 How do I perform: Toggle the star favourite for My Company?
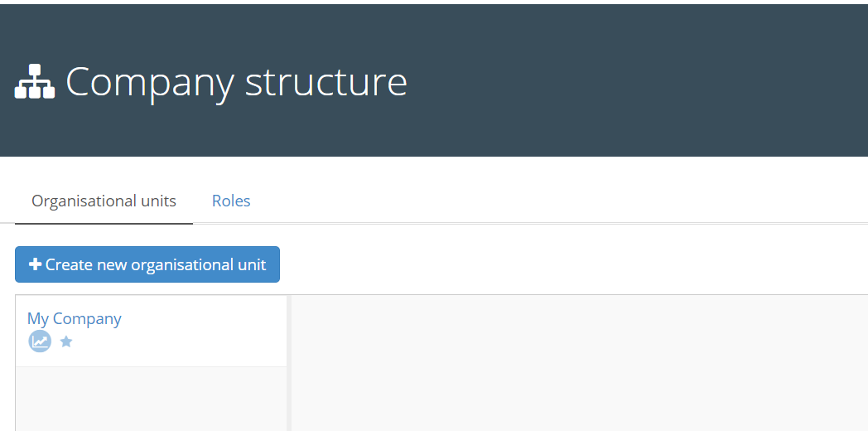point(66,341)
